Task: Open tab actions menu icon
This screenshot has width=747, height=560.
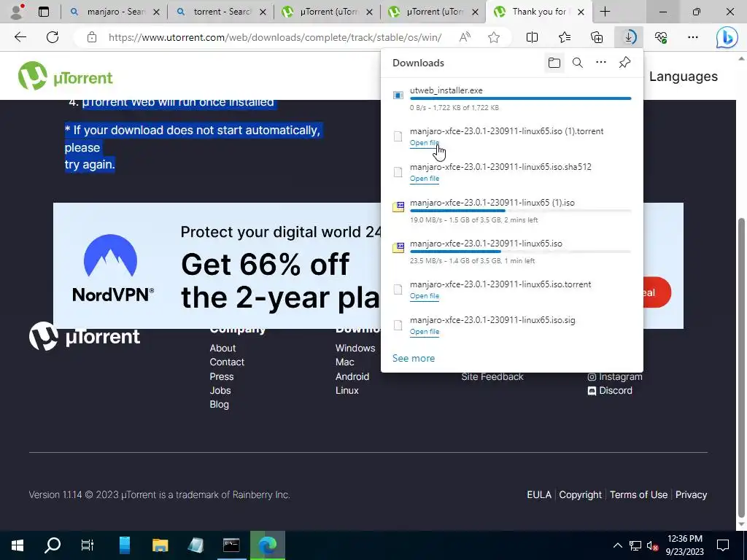Action: 44,12
